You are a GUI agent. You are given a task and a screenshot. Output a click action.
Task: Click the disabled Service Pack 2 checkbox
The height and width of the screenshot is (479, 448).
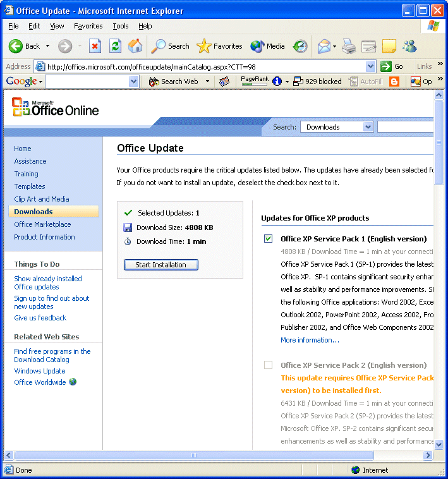coord(268,365)
